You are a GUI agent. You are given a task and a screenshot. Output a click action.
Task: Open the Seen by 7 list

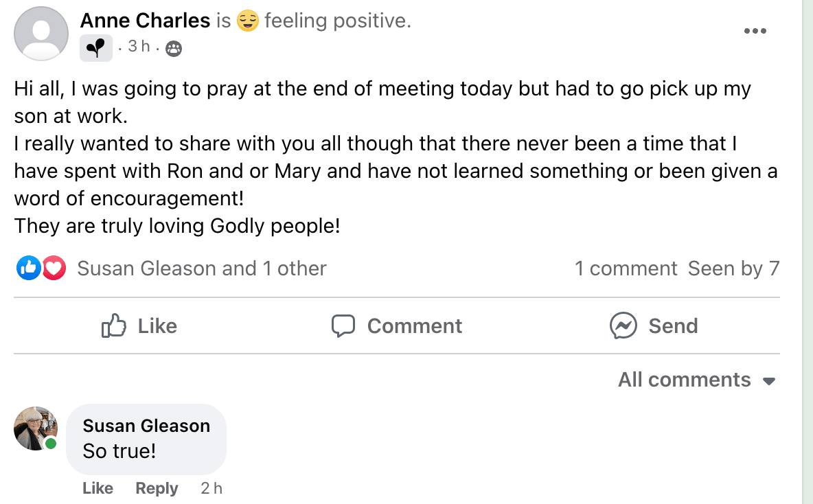pyautogui.click(x=733, y=268)
